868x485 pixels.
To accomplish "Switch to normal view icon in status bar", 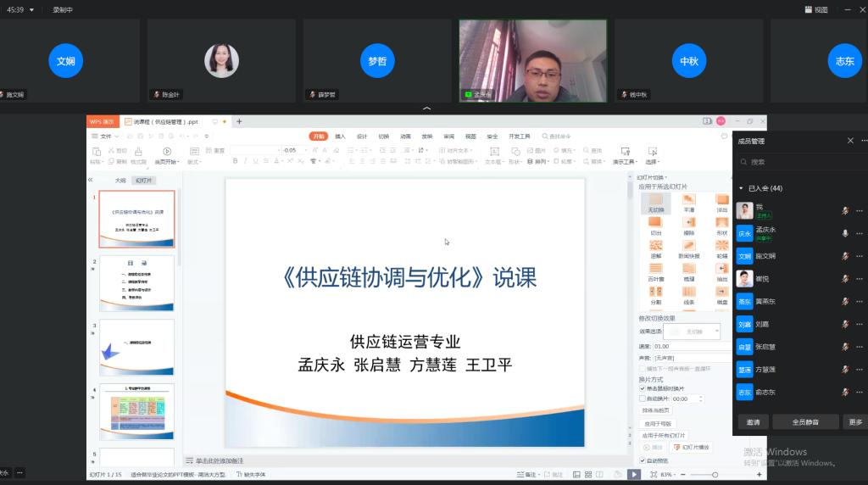I will 576,475.
